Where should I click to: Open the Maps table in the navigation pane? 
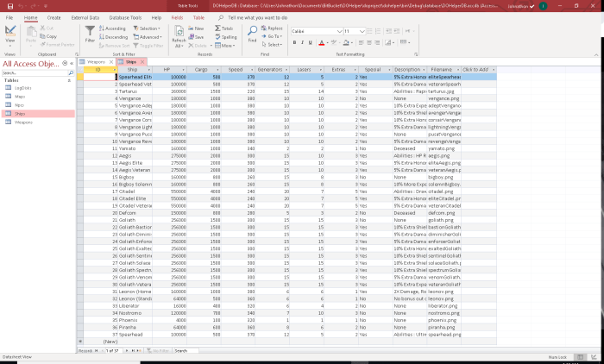click(x=19, y=97)
